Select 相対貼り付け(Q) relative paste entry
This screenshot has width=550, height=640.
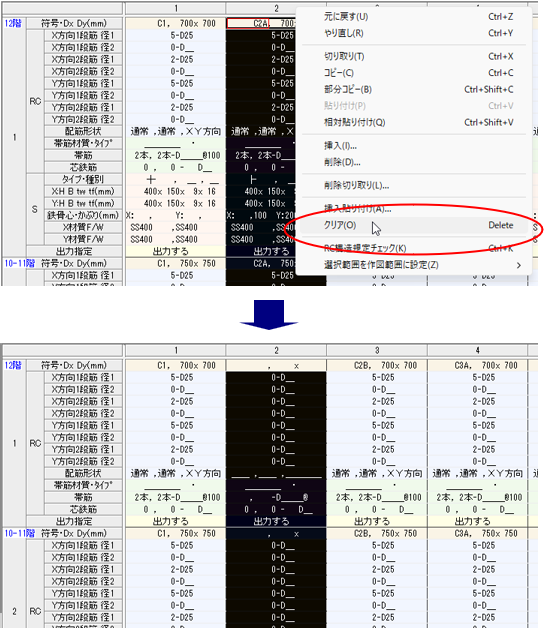(414, 122)
